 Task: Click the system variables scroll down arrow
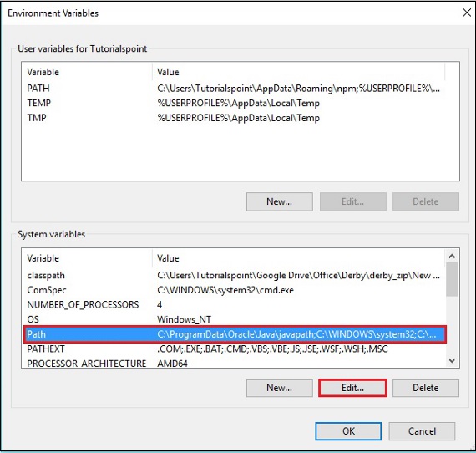452,360
